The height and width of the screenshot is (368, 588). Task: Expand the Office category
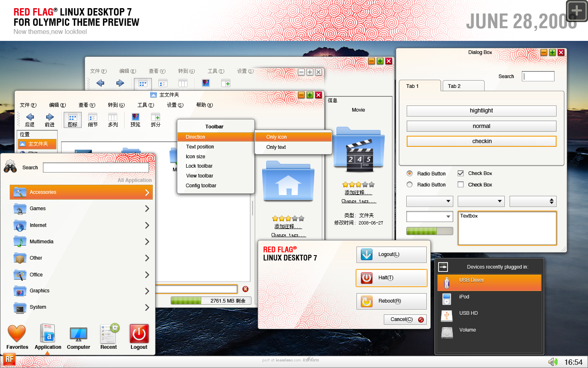(81, 275)
